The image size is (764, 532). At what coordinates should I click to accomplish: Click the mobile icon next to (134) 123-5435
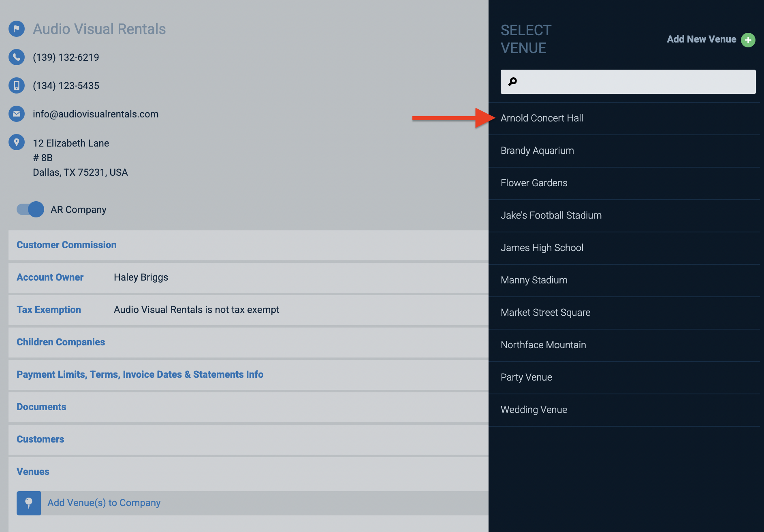[17, 85]
